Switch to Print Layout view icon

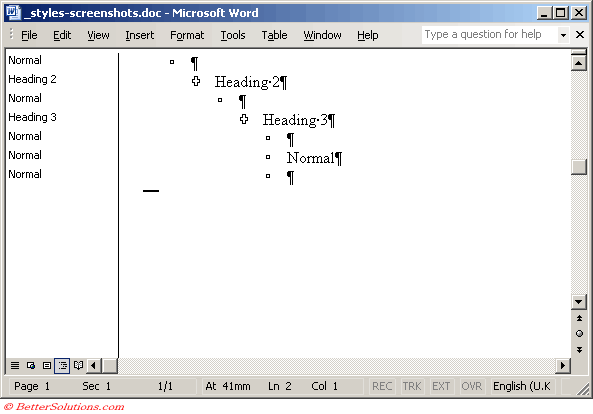point(47,366)
